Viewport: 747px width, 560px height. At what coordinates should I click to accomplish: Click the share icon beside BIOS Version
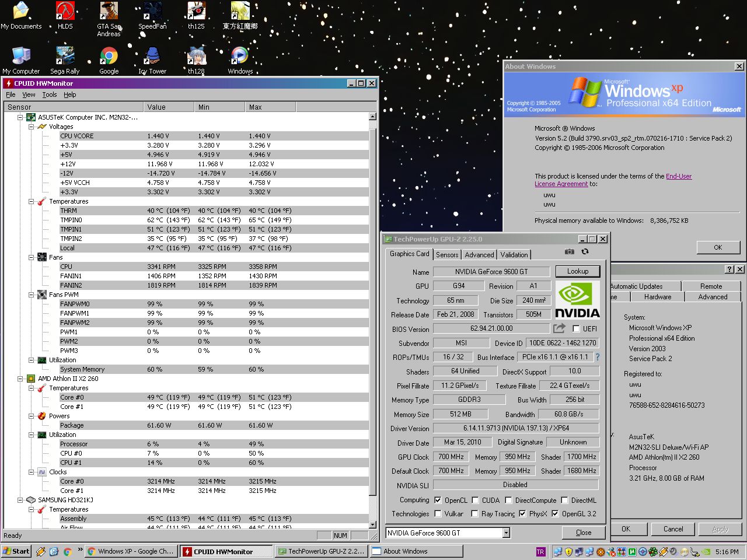coord(558,328)
